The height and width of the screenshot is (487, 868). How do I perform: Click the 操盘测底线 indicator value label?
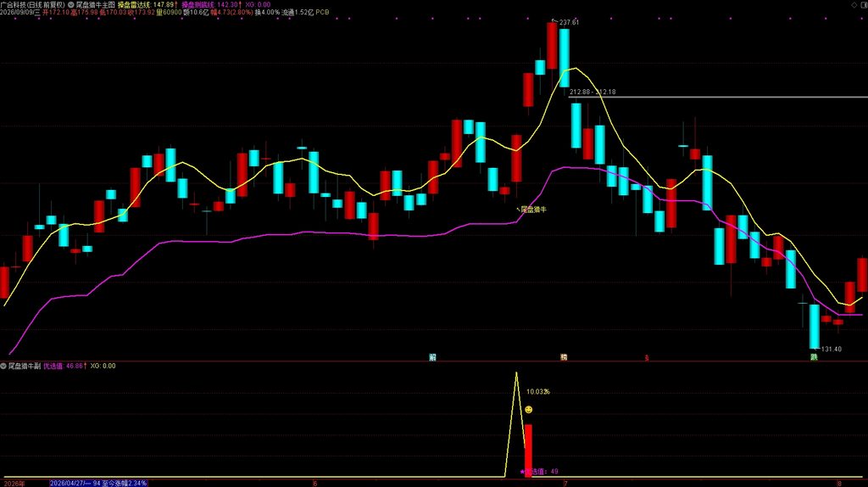pos(211,4)
